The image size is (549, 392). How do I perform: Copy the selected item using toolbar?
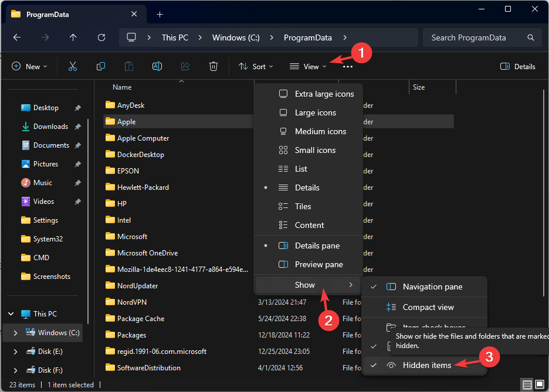(100, 66)
